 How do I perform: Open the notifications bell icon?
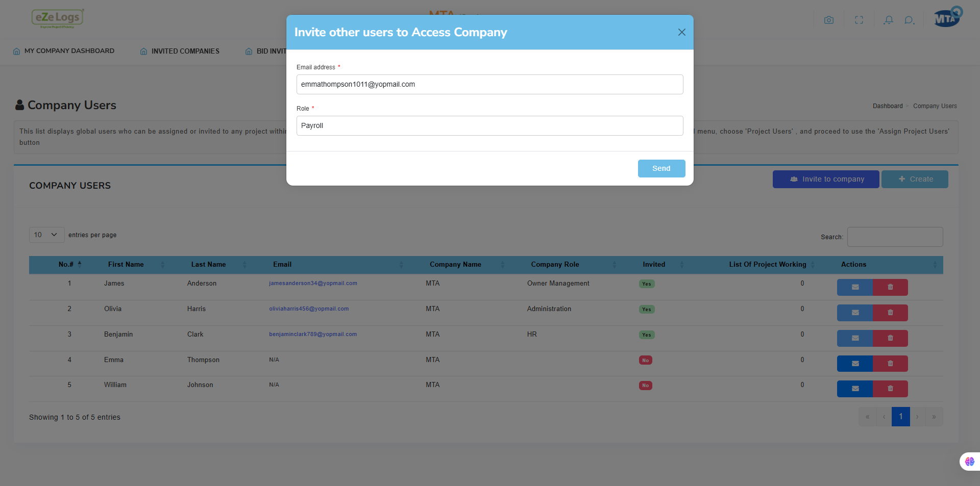889,20
